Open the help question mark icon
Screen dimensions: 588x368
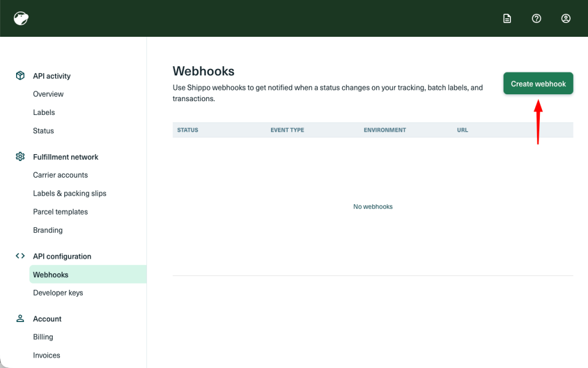pos(536,18)
